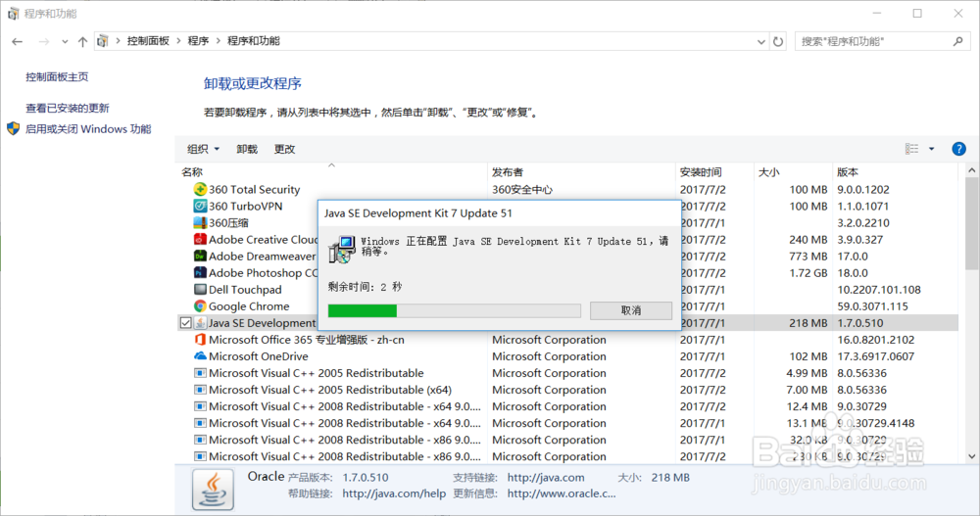Viewport: 980px width, 516px height.
Task: Click the Adobe Photoshop CC icon
Action: [200, 273]
